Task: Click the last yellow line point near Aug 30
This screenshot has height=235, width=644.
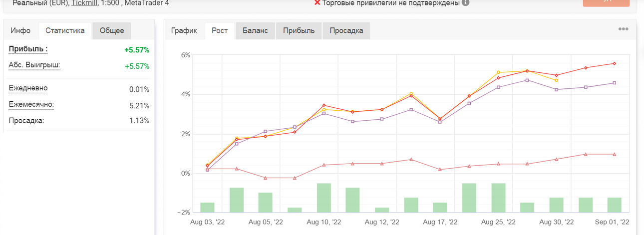Action: point(556,80)
